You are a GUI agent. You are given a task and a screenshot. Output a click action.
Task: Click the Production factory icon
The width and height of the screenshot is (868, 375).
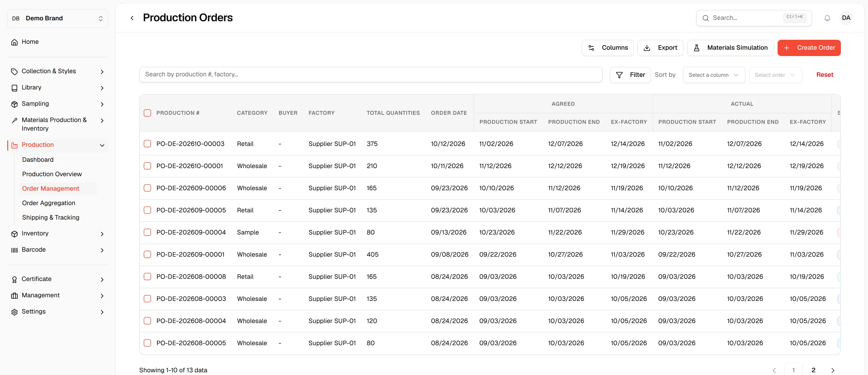(x=14, y=145)
